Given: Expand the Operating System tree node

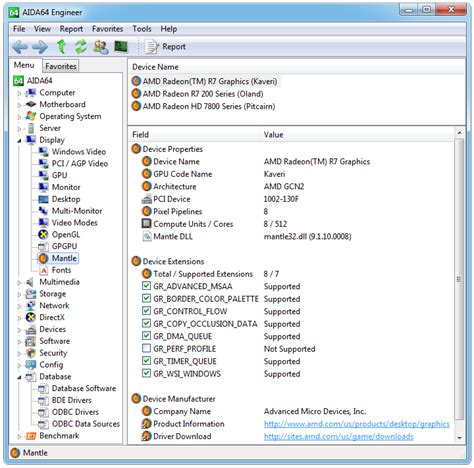Looking at the screenshot, I should 19,117.
